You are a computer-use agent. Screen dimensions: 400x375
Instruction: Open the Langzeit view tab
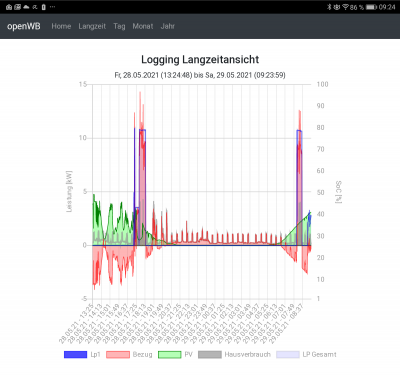click(x=92, y=26)
